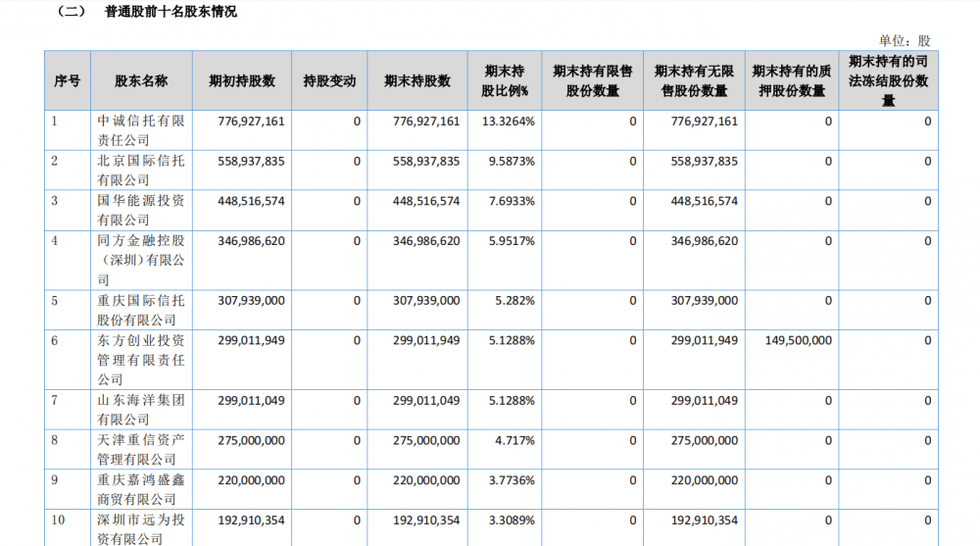Select the 期末持有的司法冻结股份数量 header
980x546 pixels.
[888, 81]
